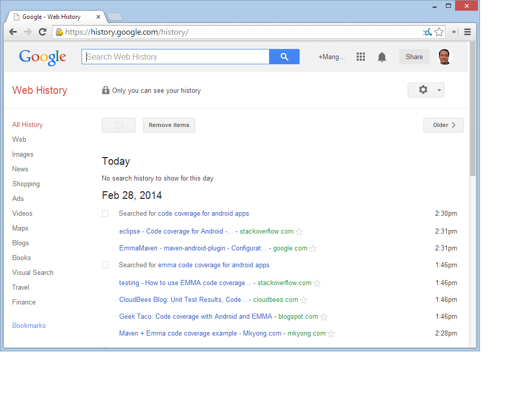Click the extension icon beside bookmark star

click(x=428, y=32)
